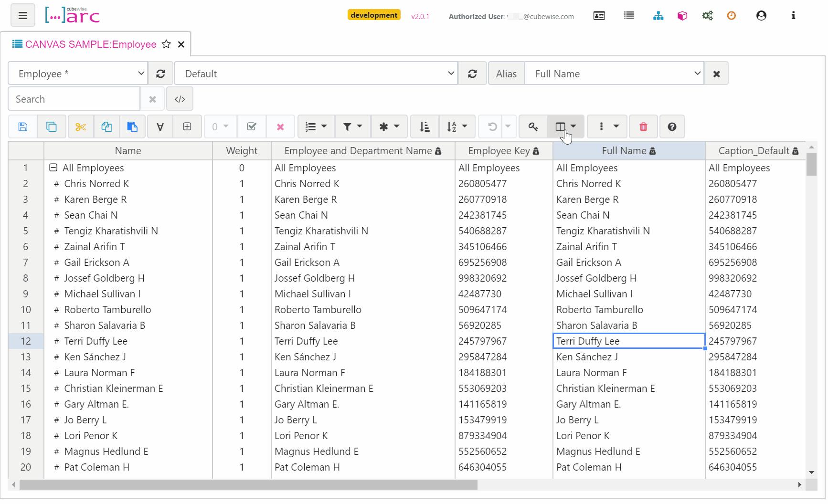Collapse the All Employees tree node

[x=53, y=168]
